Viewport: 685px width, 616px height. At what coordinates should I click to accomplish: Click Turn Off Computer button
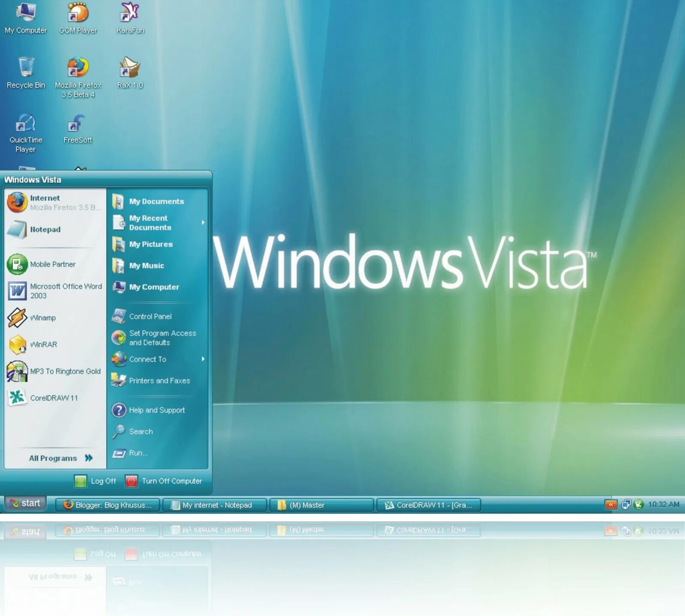[x=164, y=481]
